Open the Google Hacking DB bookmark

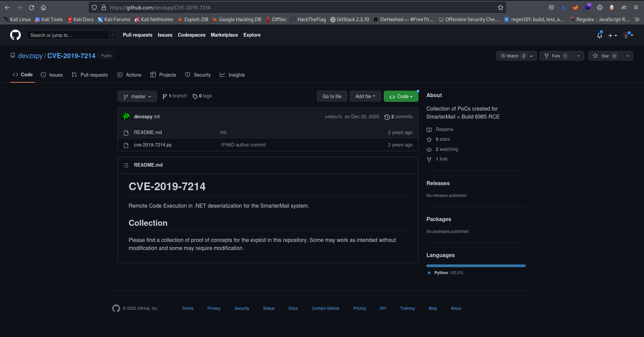237,19
